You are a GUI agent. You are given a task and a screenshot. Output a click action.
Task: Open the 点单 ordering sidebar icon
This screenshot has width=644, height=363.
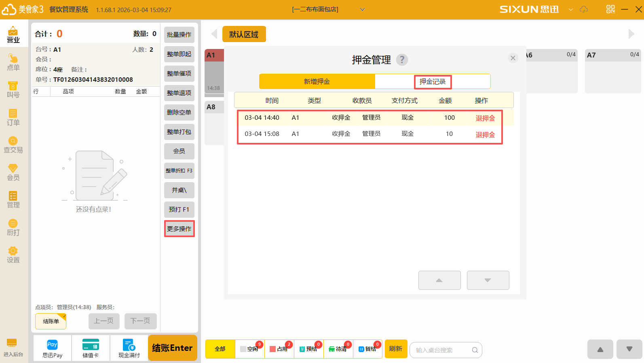click(13, 62)
